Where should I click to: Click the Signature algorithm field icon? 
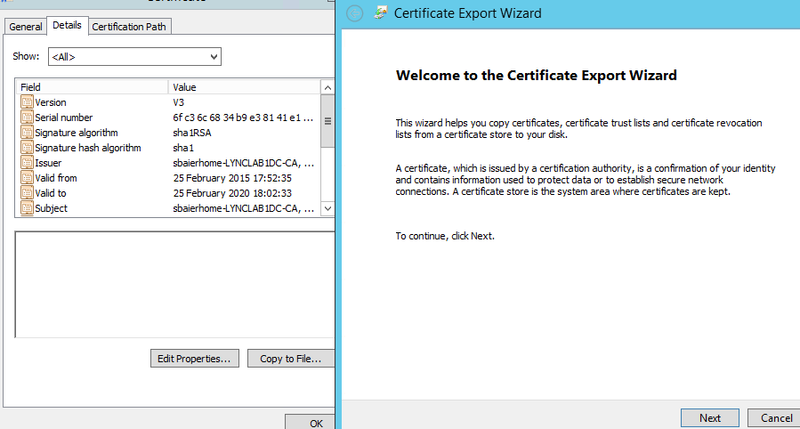pyautogui.click(x=27, y=133)
